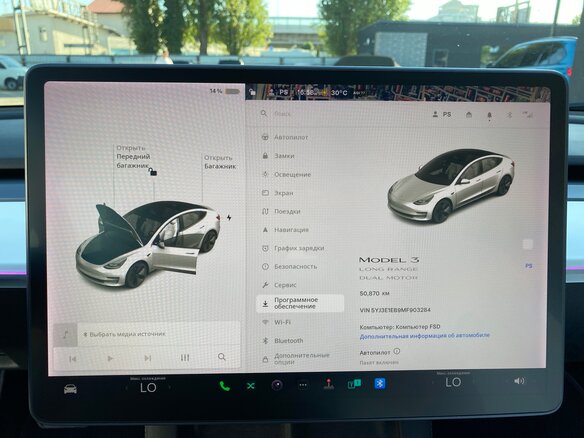
Task: Open the PS profile next to search field
Action: click(x=442, y=115)
